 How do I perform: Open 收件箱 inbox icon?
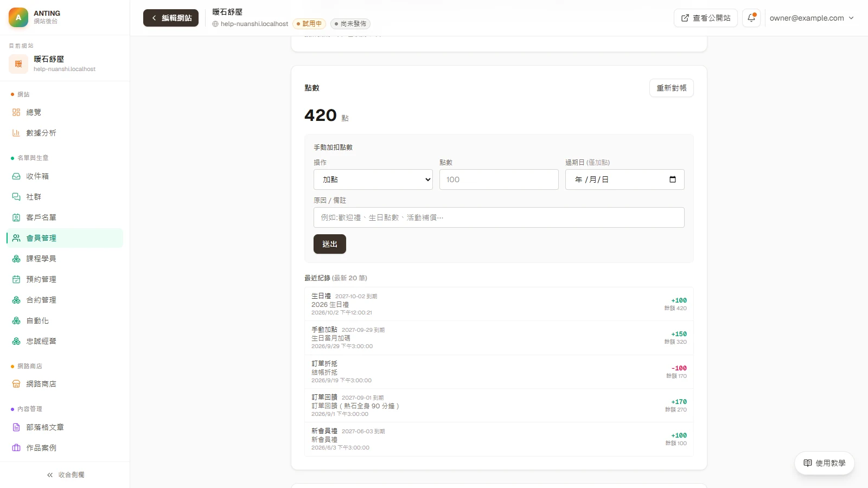[16, 176]
